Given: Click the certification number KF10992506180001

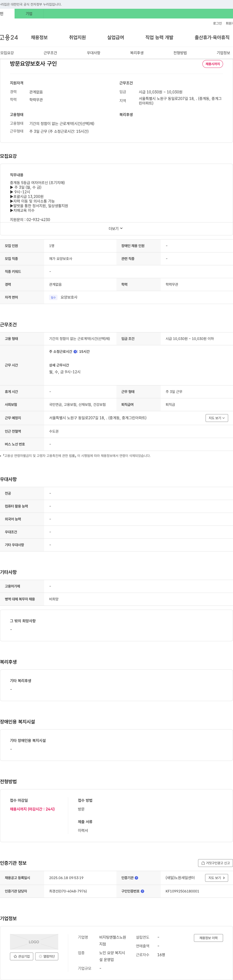Looking at the screenshot, I should coord(182,891).
